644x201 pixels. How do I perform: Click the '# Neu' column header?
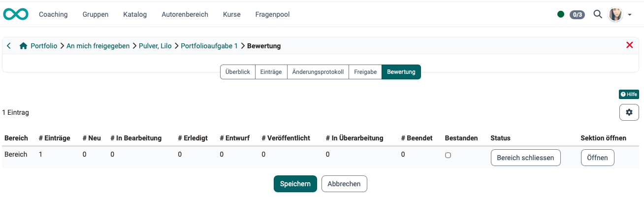coord(92,138)
